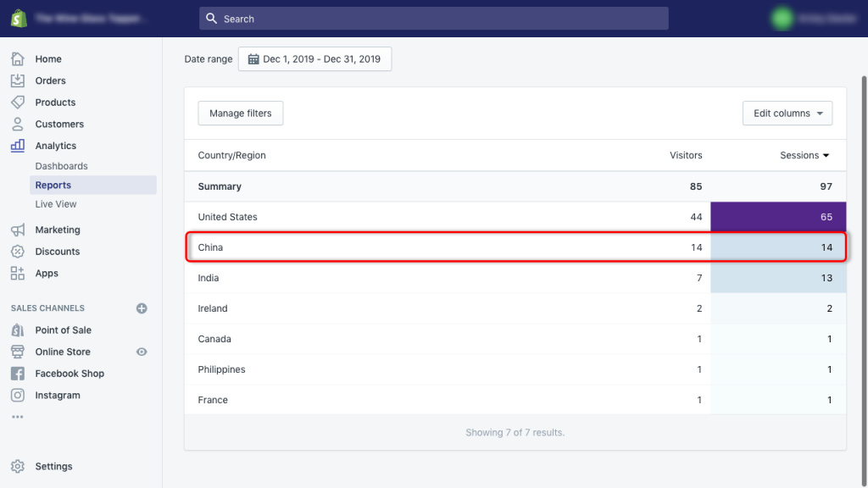Open the Customers menu item
This screenshot has height=488, width=868.
(60, 124)
